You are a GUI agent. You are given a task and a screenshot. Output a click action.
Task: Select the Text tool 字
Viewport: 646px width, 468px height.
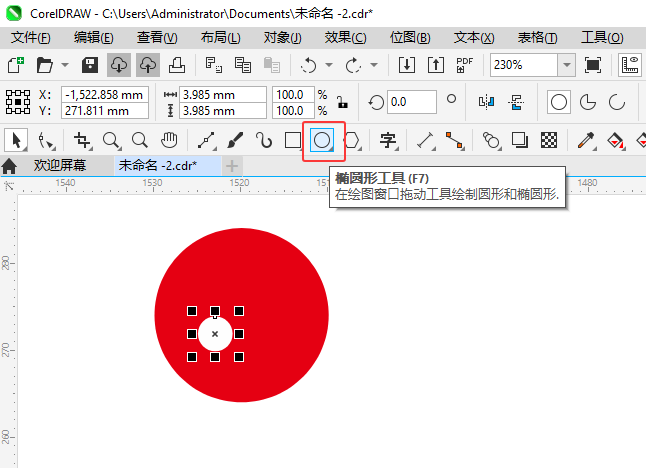[x=388, y=140]
